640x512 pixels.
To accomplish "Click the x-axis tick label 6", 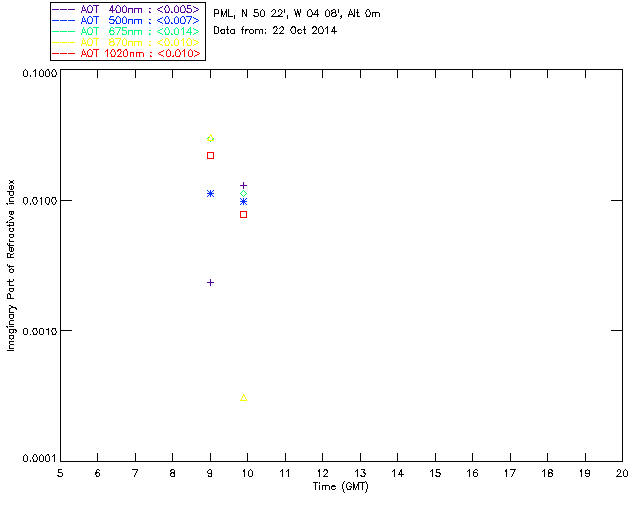I will tap(98, 473).
